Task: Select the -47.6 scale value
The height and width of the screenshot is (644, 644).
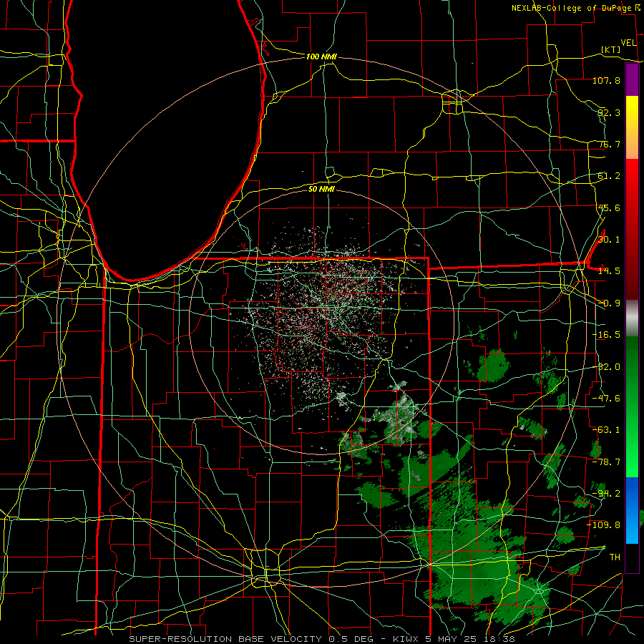Action: coord(606,399)
